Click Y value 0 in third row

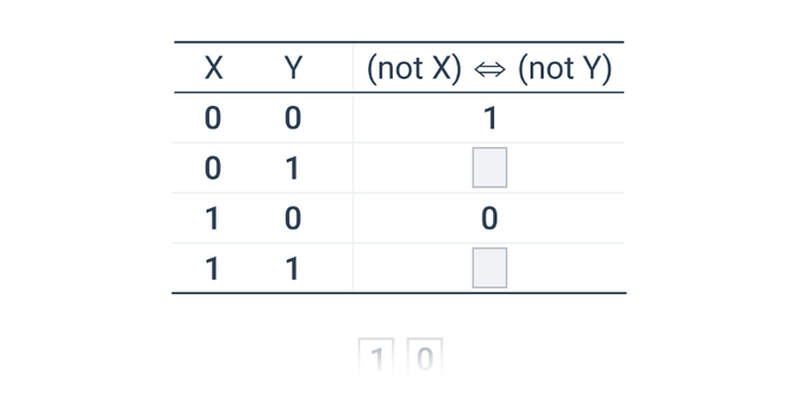292,219
